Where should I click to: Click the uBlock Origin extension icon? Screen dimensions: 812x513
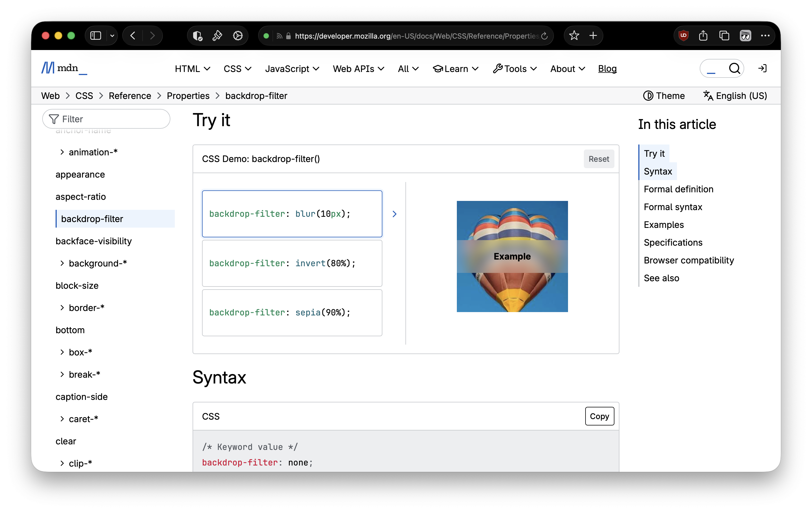[683, 35]
